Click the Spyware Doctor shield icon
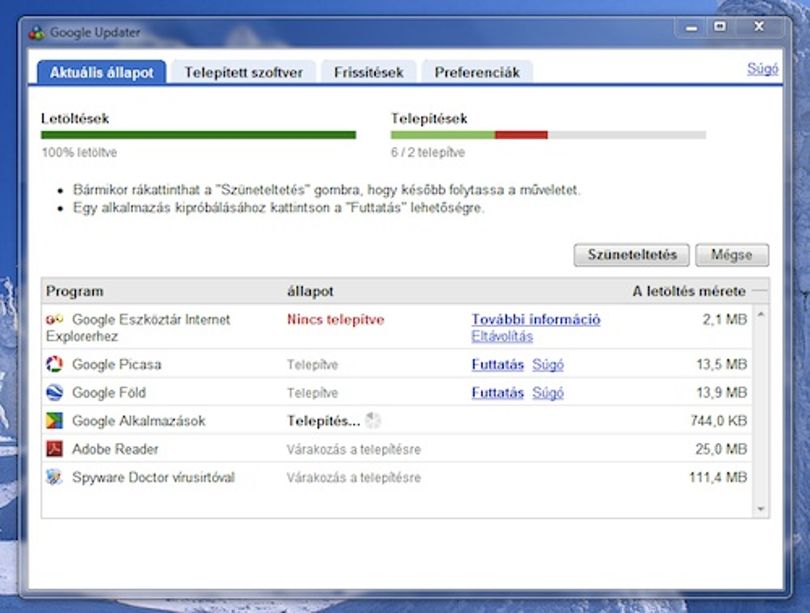The height and width of the screenshot is (613, 810). click(54, 477)
